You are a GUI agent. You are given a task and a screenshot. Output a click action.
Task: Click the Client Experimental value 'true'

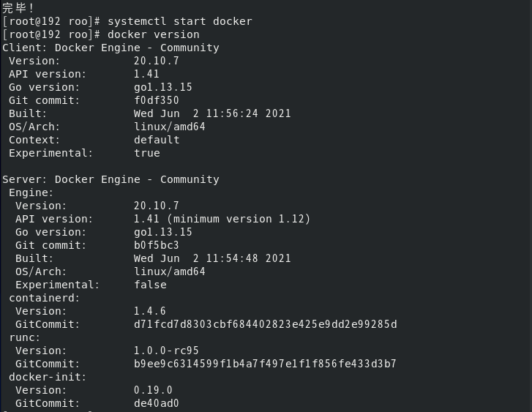click(x=146, y=153)
